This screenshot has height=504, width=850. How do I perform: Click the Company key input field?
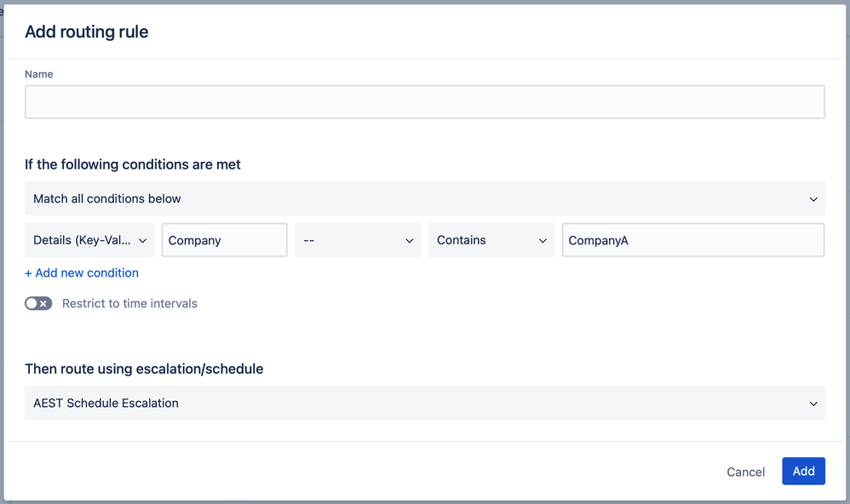pyautogui.click(x=225, y=240)
